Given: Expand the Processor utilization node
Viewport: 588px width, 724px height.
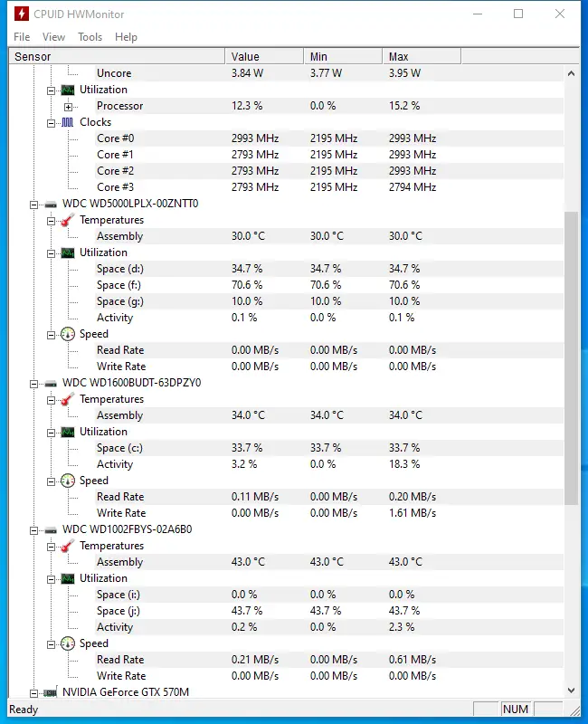Looking at the screenshot, I should (68, 106).
